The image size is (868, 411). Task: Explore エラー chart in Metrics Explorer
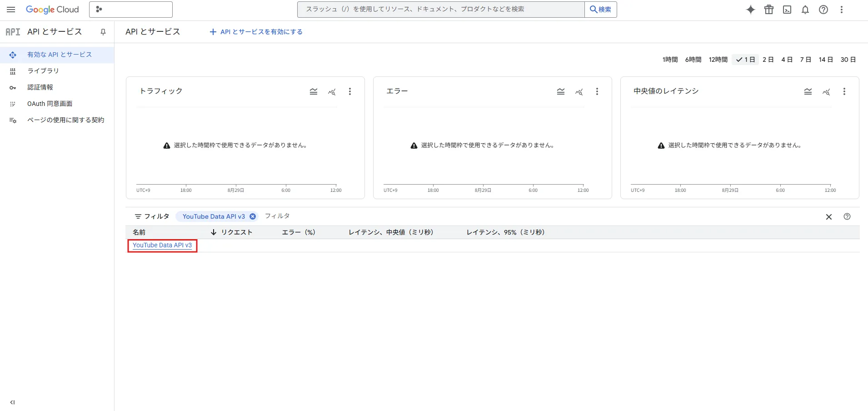(x=579, y=92)
